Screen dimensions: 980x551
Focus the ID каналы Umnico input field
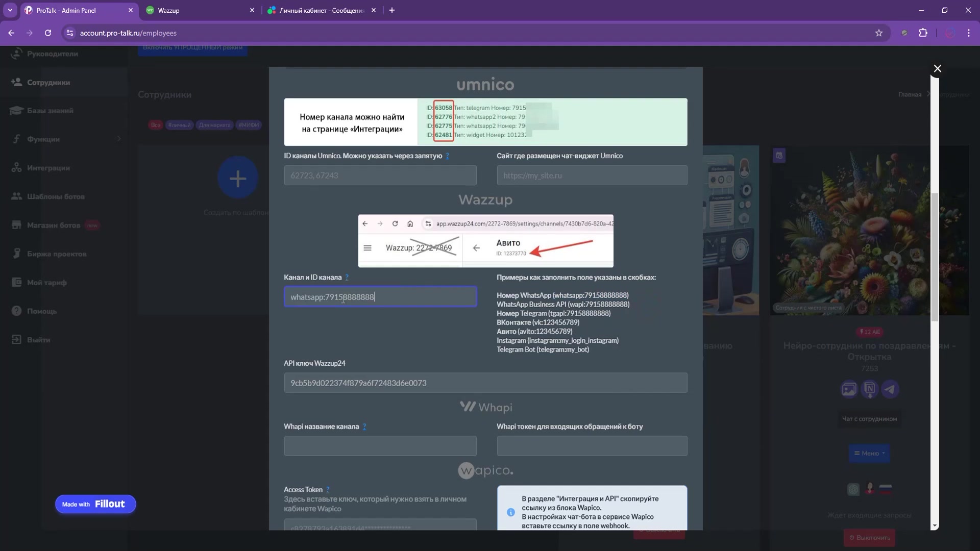click(380, 176)
